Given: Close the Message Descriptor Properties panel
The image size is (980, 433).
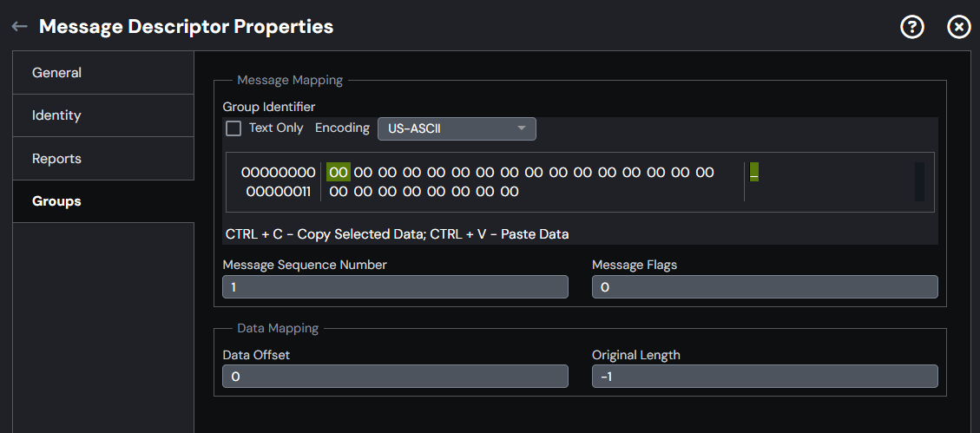Looking at the screenshot, I should coord(959,27).
